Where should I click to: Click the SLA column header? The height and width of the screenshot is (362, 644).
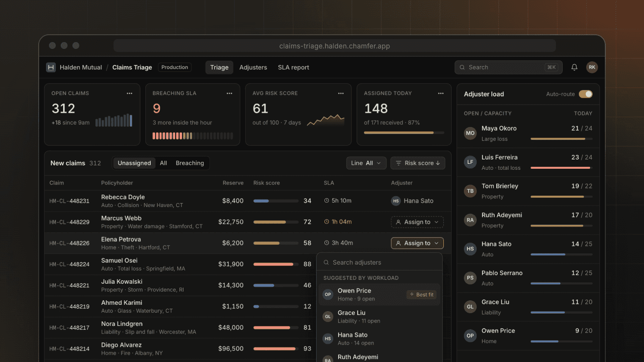tap(329, 183)
